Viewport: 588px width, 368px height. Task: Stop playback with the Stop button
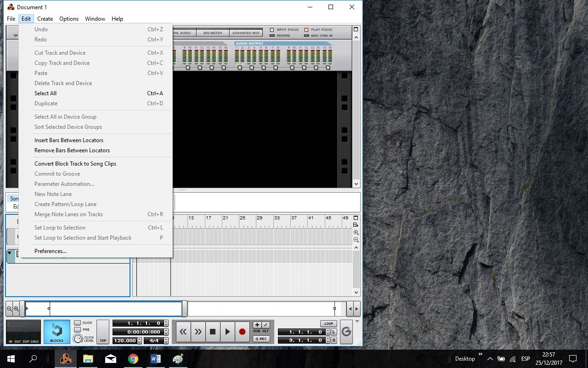[213, 332]
